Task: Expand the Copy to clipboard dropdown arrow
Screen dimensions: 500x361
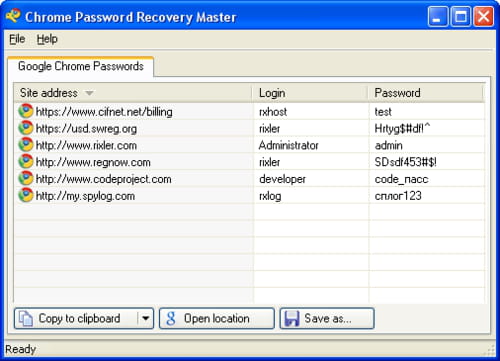Action: click(x=146, y=318)
